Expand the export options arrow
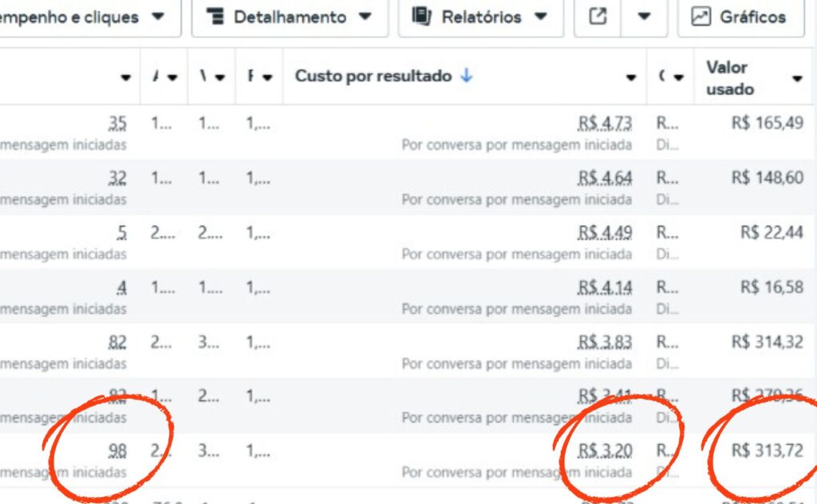This screenshot has height=504, width=817. [645, 17]
